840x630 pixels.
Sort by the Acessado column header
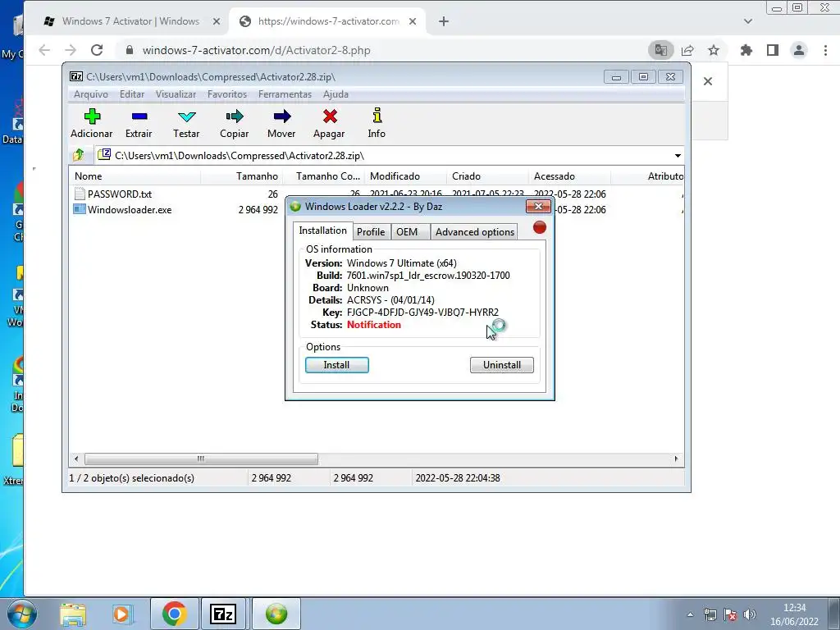pyautogui.click(x=569, y=176)
